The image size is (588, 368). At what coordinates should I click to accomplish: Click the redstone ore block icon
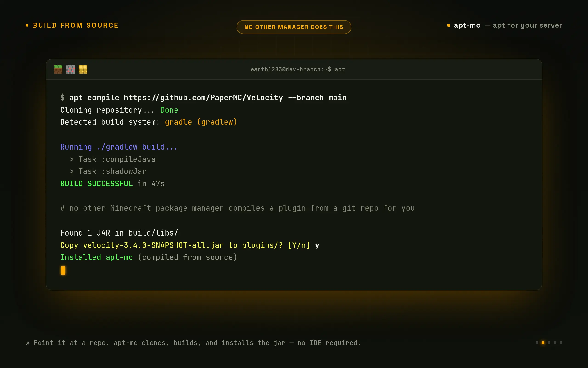[71, 69]
